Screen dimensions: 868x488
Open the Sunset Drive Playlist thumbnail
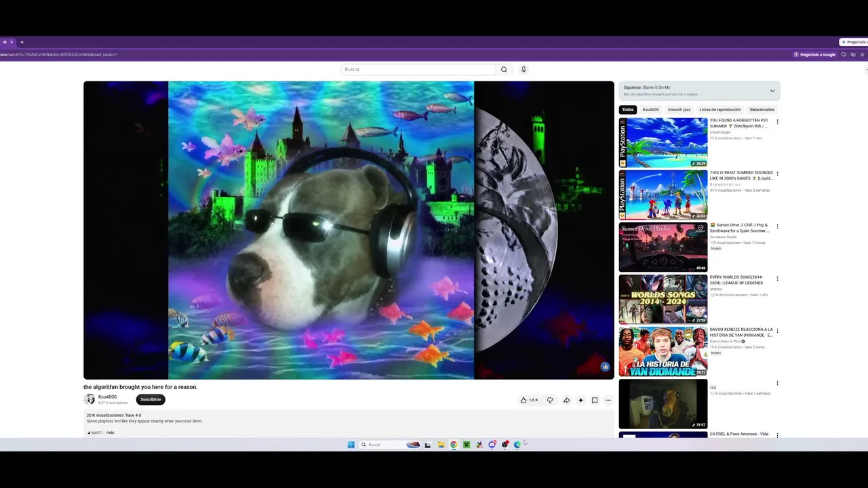[663, 247]
